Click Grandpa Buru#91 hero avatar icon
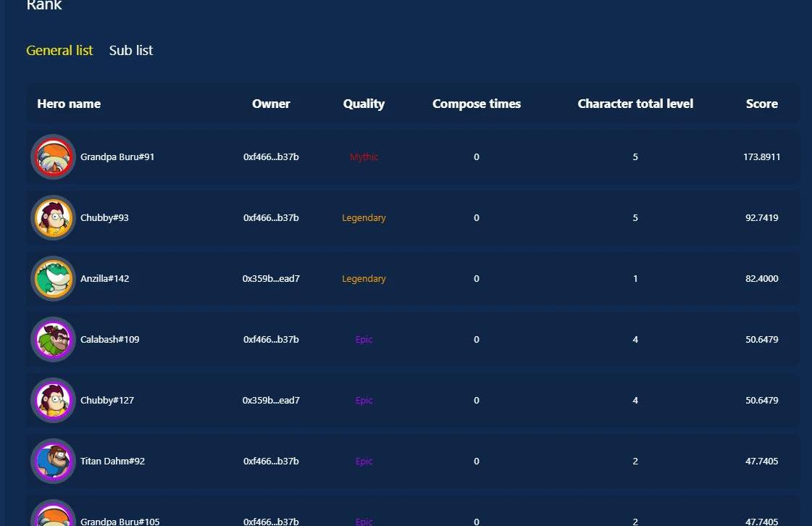 (x=53, y=156)
